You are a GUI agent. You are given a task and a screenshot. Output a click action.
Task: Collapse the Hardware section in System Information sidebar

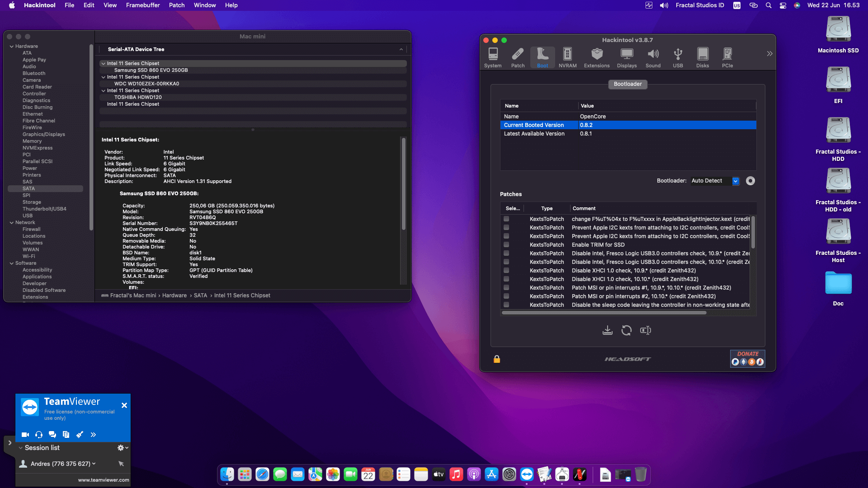[12, 47]
